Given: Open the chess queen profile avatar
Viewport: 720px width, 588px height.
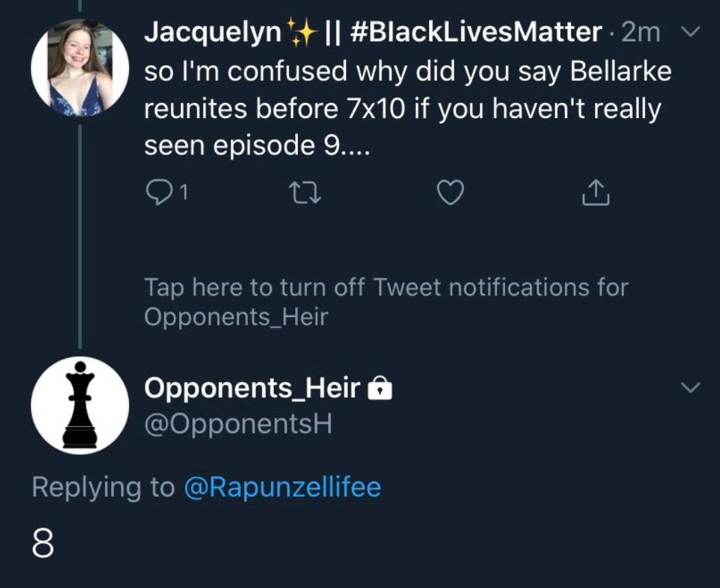Looking at the screenshot, I should coord(80,405).
